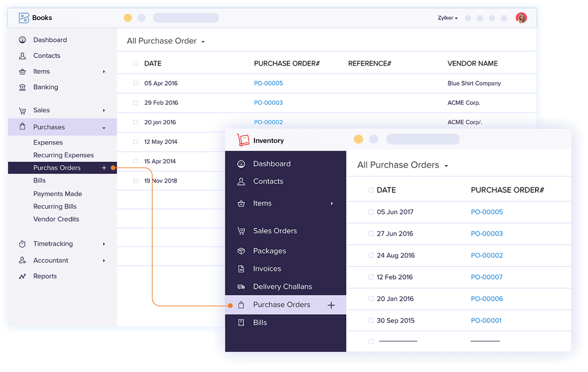Check the box for 05 Apr 2016 row
This screenshot has width=588, height=372.
click(136, 83)
